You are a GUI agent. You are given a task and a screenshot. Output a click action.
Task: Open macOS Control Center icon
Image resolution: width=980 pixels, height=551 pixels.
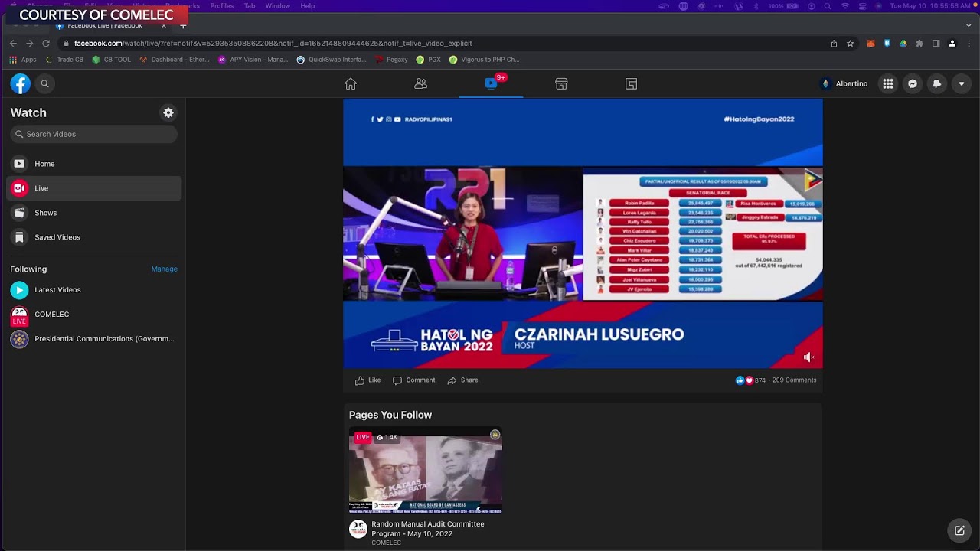pos(864,6)
